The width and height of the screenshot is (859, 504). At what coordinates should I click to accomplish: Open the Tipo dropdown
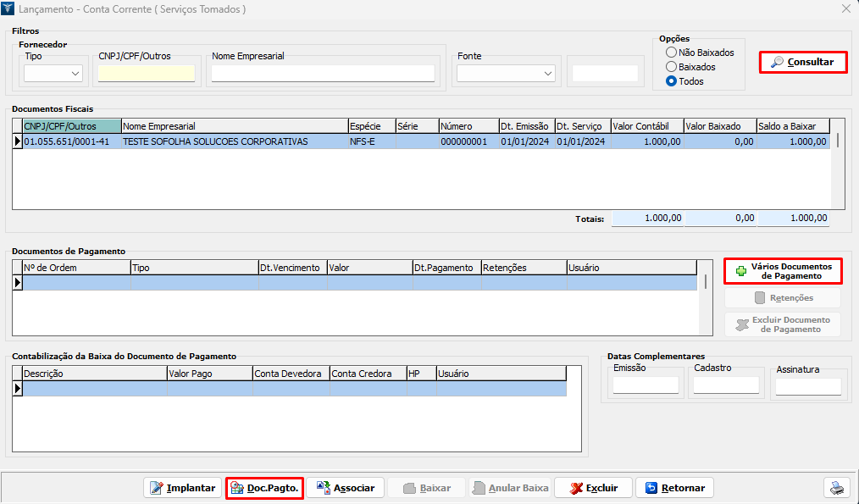[x=53, y=74]
